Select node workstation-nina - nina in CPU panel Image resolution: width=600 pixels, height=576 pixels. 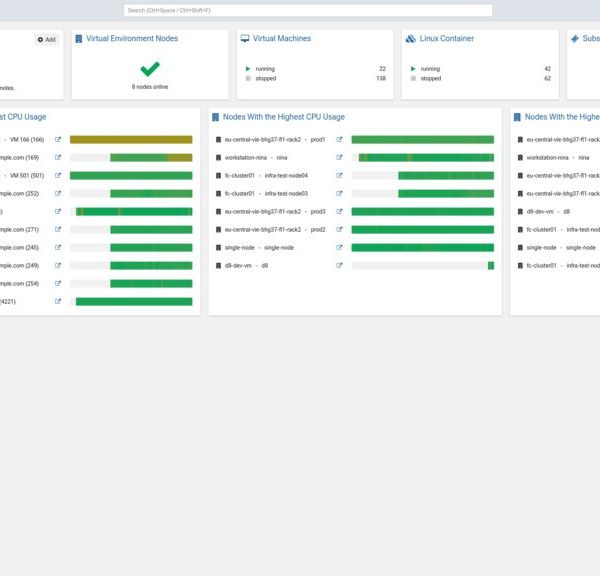click(x=256, y=158)
